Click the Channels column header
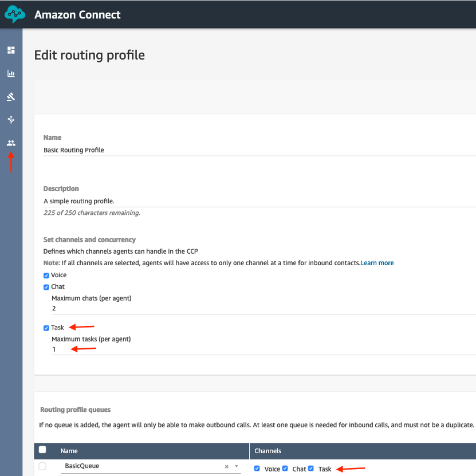 (x=268, y=451)
